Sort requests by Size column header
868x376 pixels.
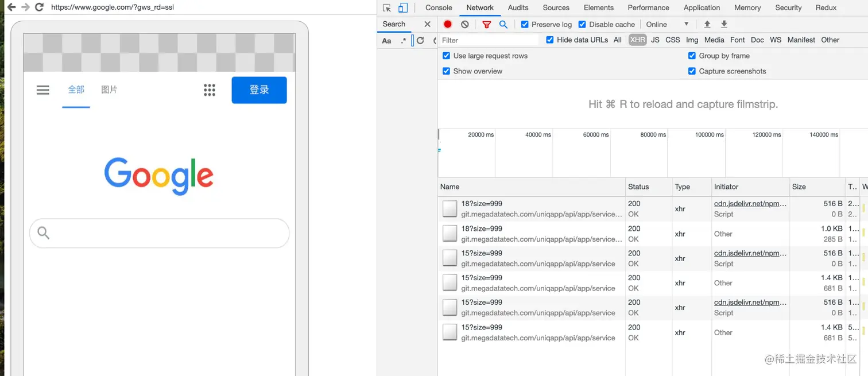click(817, 187)
